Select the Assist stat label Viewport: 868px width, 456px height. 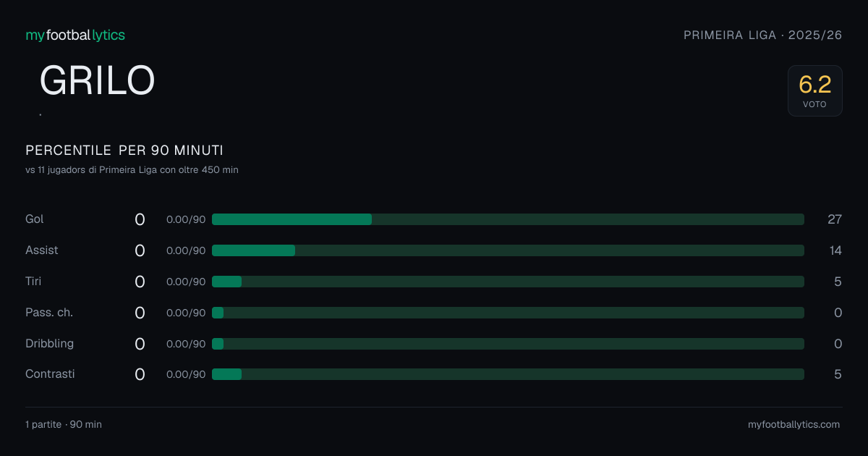tap(42, 250)
